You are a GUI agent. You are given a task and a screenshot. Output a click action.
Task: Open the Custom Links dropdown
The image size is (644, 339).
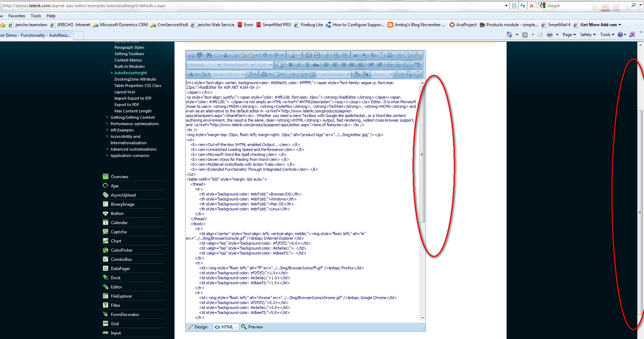tap(333, 74)
